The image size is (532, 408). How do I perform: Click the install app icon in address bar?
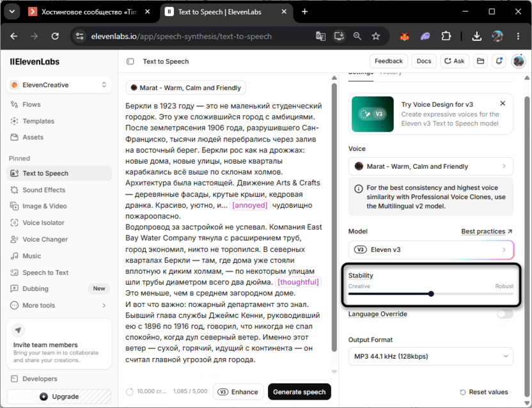(x=339, y=36)
